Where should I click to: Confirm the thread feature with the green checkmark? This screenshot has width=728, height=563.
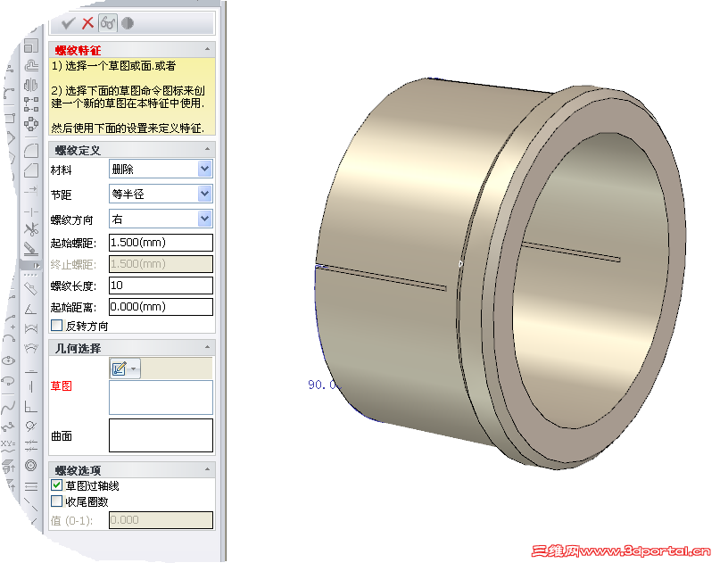point(69,22)
